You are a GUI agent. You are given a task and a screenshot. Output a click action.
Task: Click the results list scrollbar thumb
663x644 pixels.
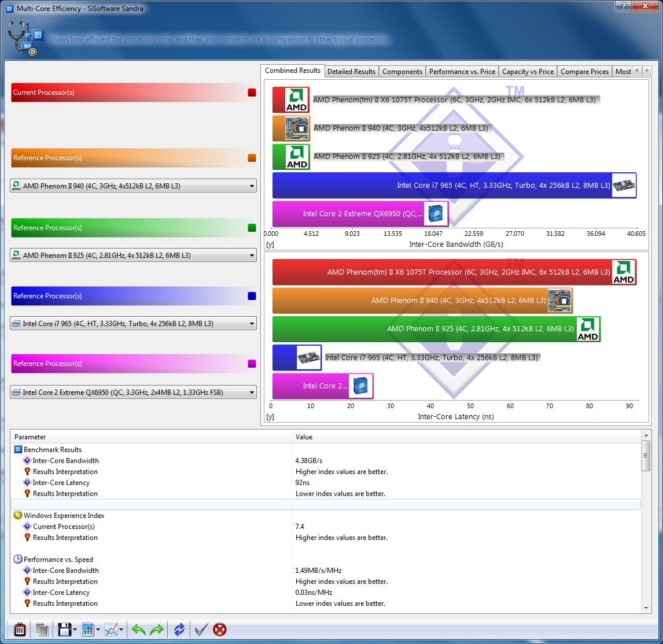(646, 456)
